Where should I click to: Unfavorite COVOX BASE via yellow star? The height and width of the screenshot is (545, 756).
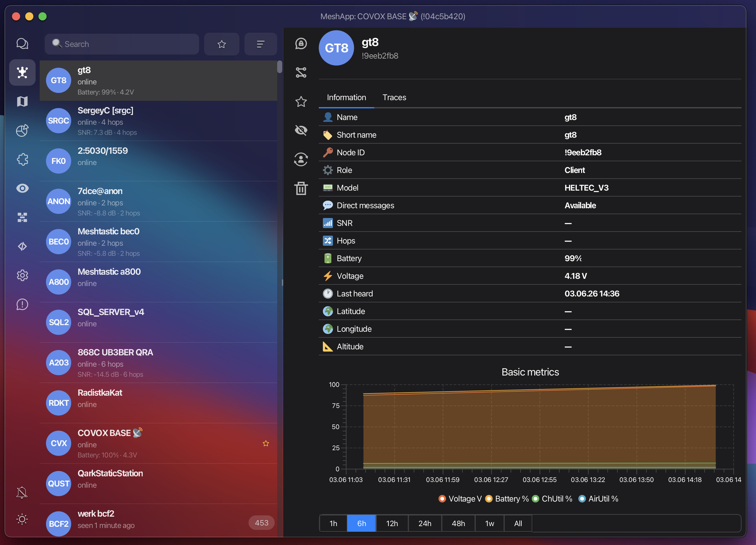266,443
